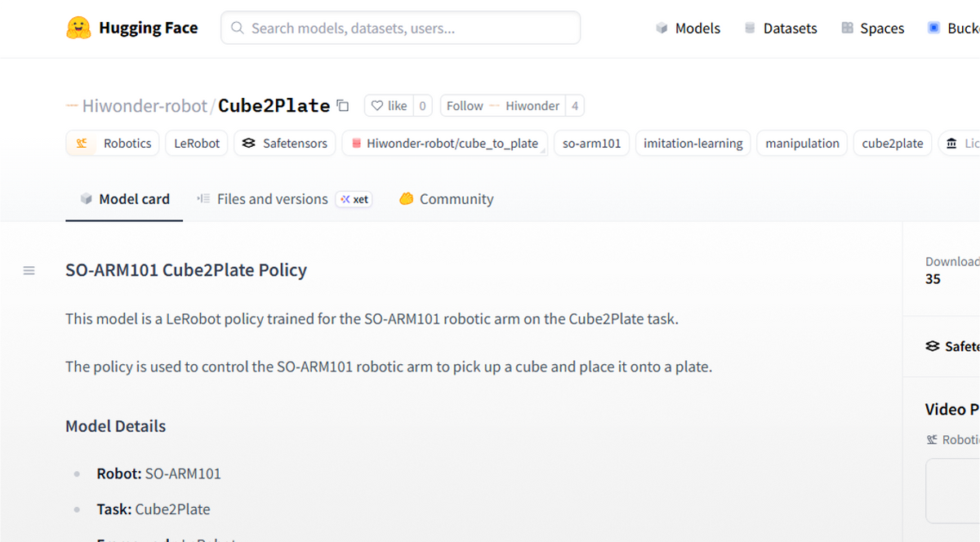The width and height of the screenshot is (980, 542).
Task: Click the Datasets icon in navbar
Action: click(750, 28)
